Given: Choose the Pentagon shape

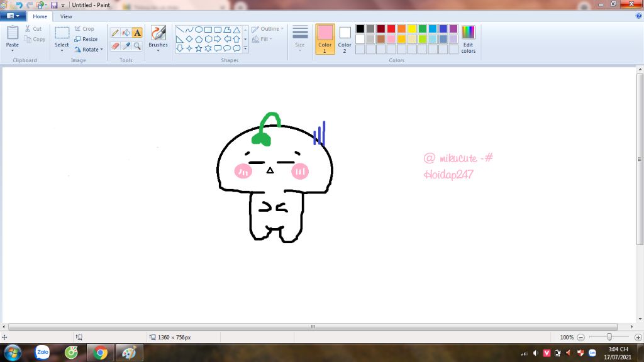Looking at the screenshot, I should (x=199, y=39).
